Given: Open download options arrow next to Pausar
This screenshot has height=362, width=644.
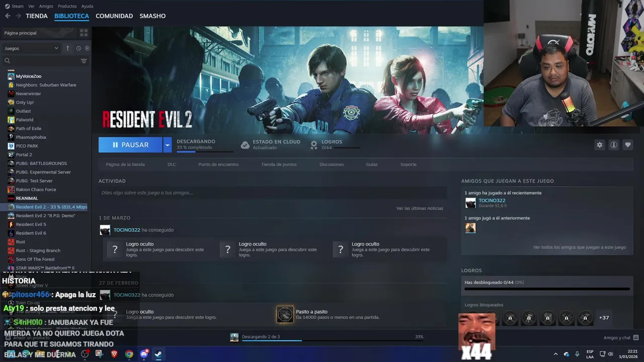Looking at the screenshot, I should coord(167,145).
